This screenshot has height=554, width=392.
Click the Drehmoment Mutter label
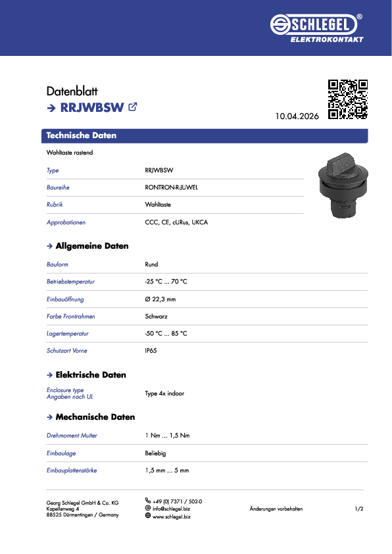pos(72,436)
